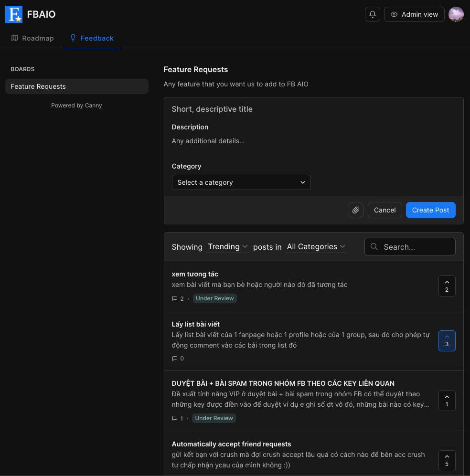The height and width of the screenshot is (476, 470).
Task: Submit with Create Post button
Action: coord(430,210)
